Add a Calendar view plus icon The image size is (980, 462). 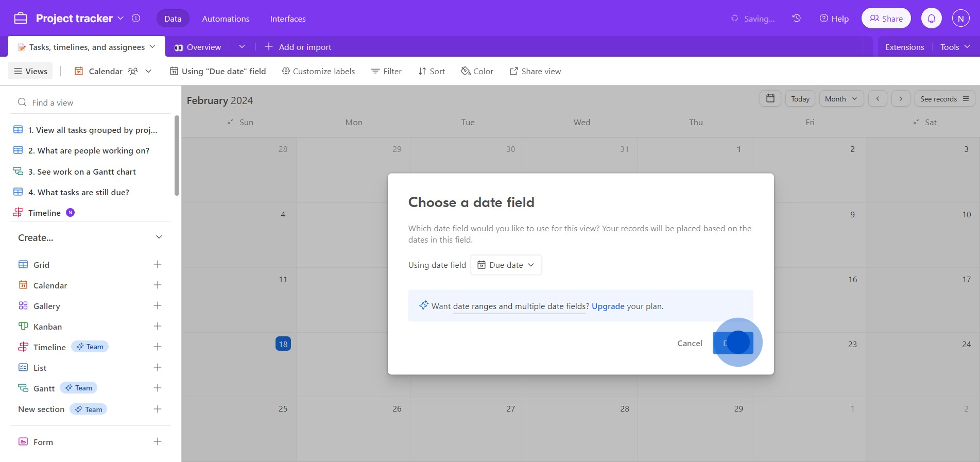[x=158, y=285]
